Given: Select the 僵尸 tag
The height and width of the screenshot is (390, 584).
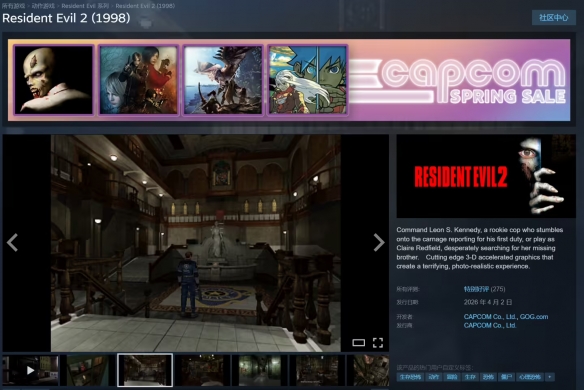Looking at the screenshot, I should point(506,377).
